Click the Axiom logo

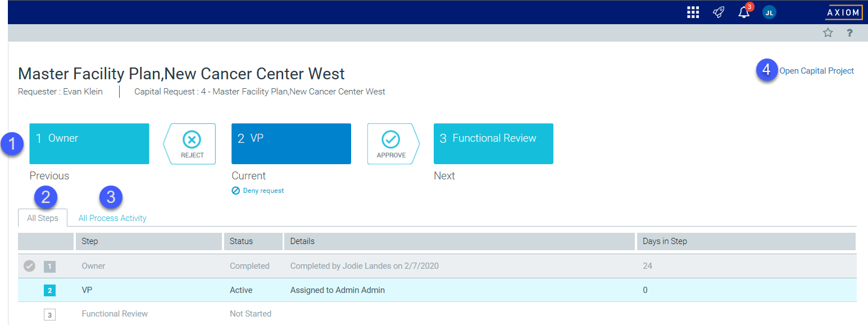[843, 12]
